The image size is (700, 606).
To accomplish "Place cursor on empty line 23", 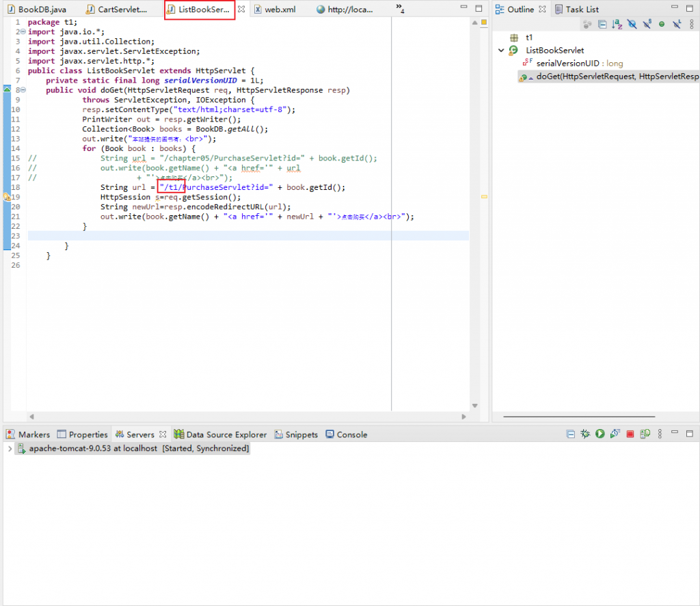I will (248, 236).
